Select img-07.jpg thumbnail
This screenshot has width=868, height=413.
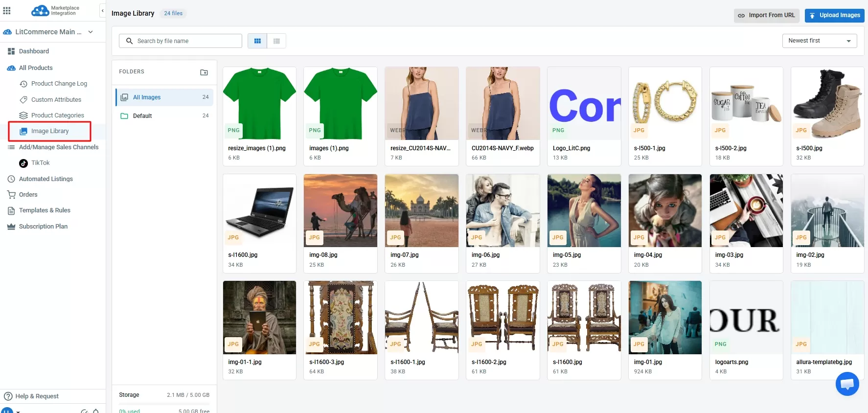[x=422, y=210]
